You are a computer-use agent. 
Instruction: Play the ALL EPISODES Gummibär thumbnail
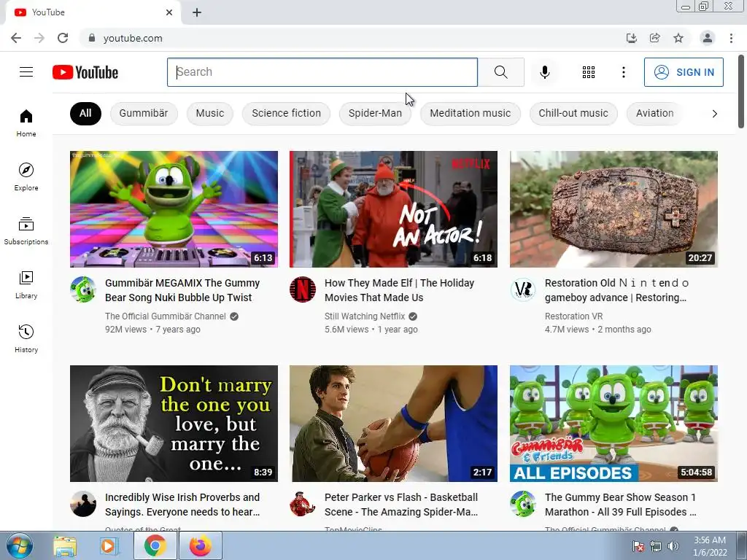[614, 424]
